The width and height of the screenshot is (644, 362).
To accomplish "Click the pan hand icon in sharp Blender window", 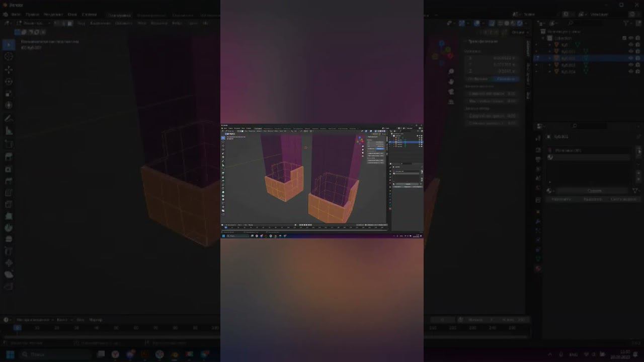I will 363,150.
